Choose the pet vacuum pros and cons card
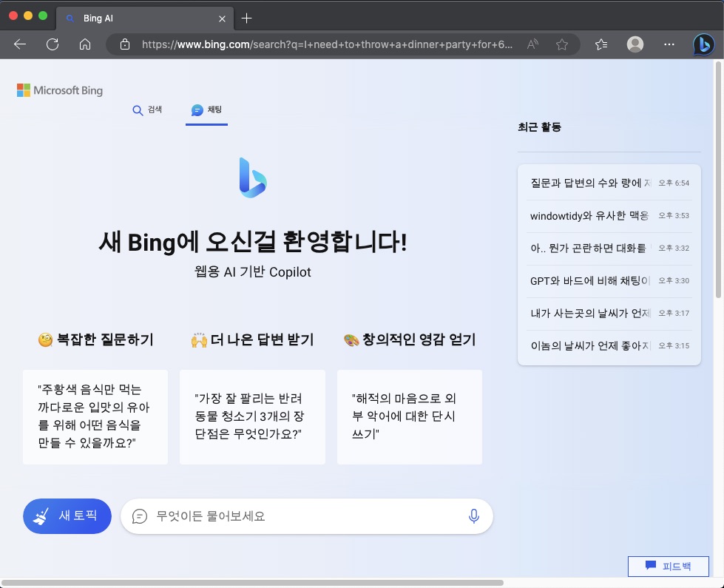This screenshot has width=724, height=588. (x=253, y=416)
